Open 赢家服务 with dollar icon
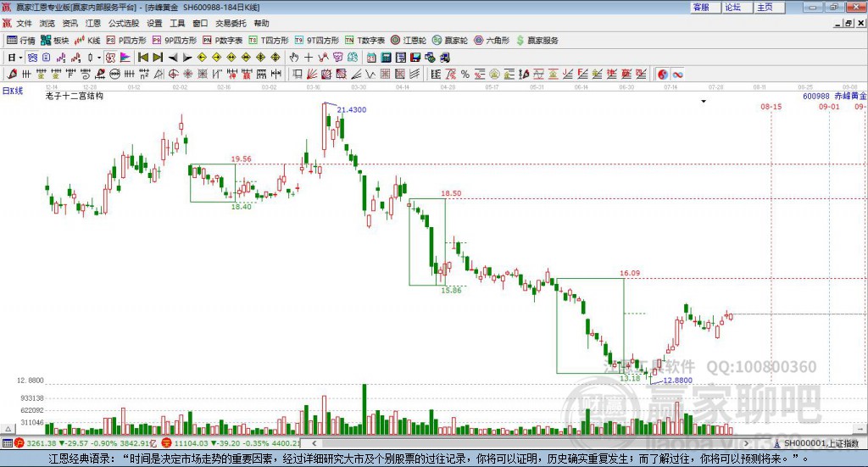868x467 pixels. (x=537, y=41)
